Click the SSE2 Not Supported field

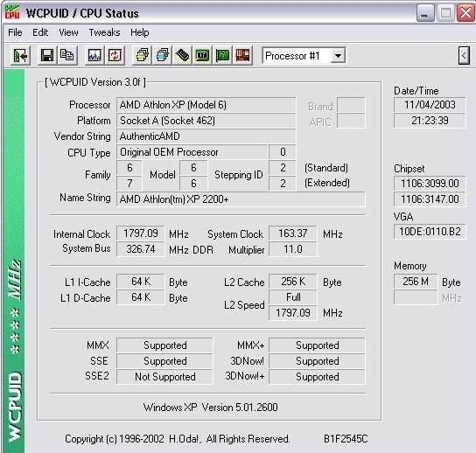click(164, 377)
